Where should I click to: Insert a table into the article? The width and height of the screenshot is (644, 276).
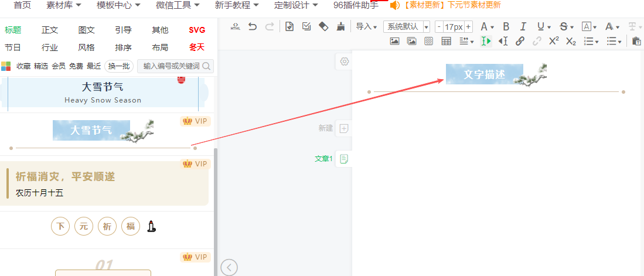[x=446, y=41]
